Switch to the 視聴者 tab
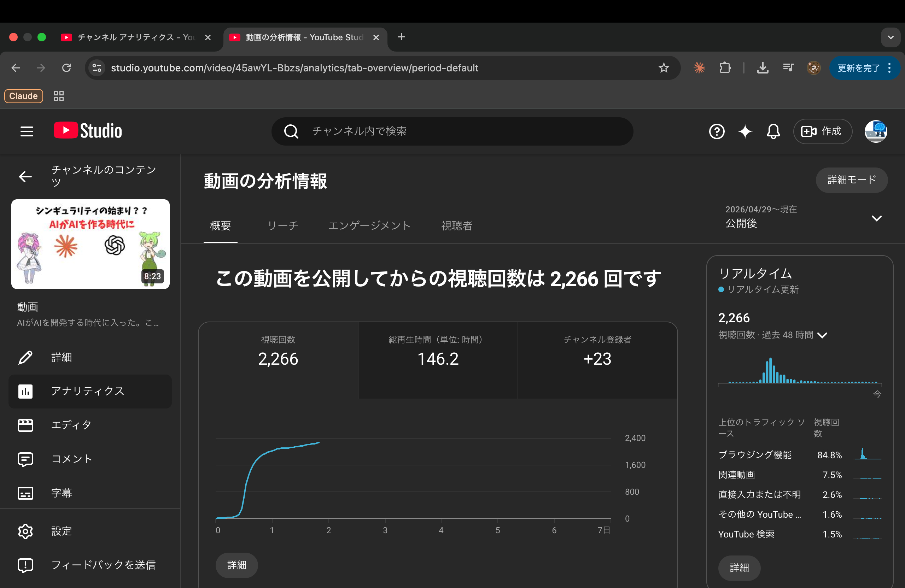Viewport: 905px width, 588px height. coord(457,226)
